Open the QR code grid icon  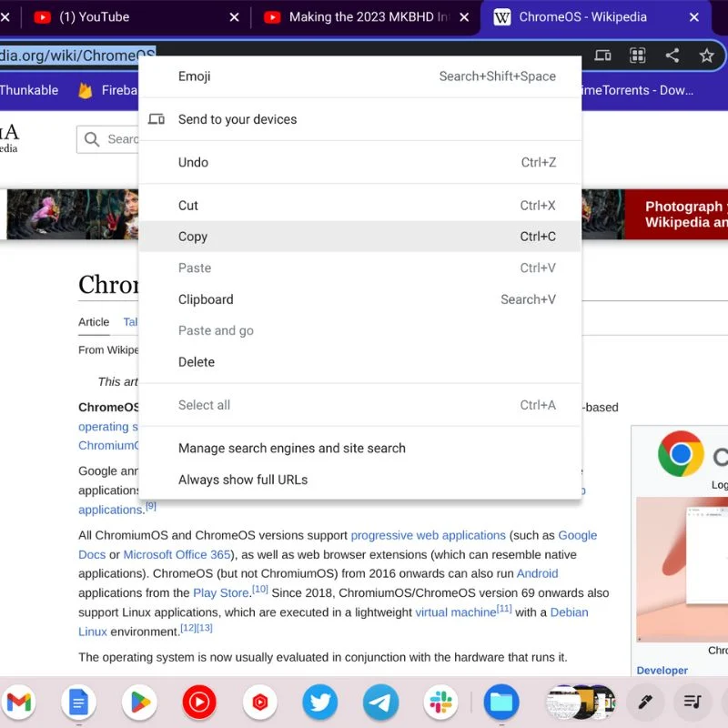pyautogui.click(x=638, y=56)
